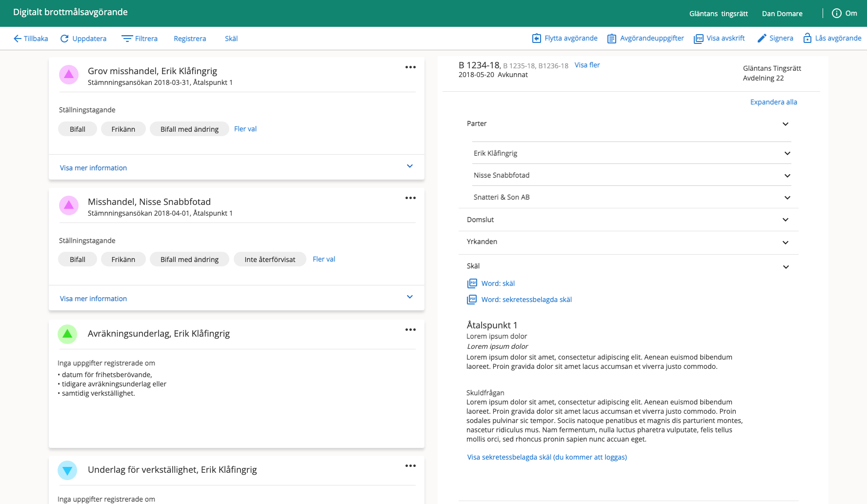Open three-dot menu on Grov misshandel card

click(x=410, y=67)
